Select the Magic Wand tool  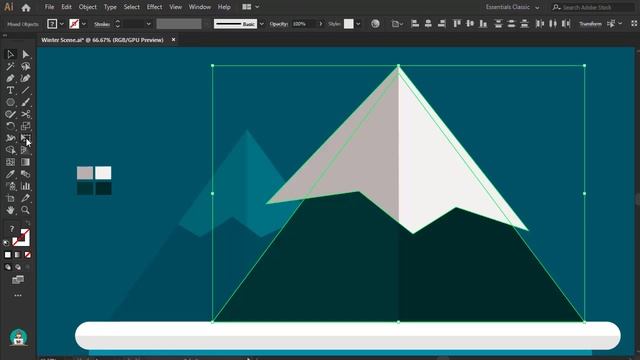pyautogui.click(x=10, y=66)
